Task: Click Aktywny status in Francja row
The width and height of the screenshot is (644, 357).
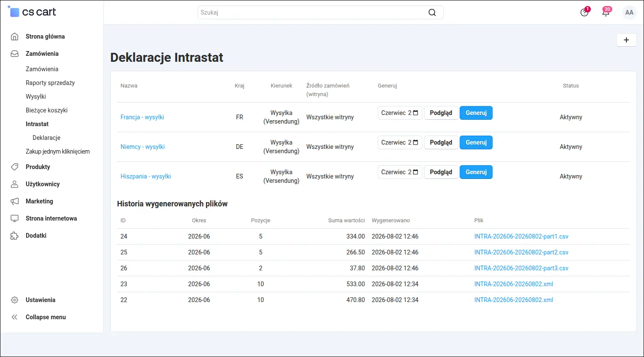Action: 571,117
